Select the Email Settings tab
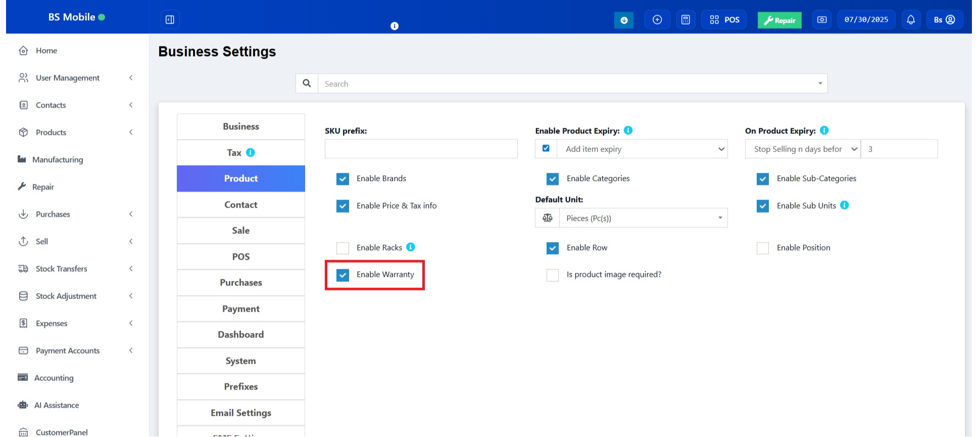 click(x=241, y=413)
